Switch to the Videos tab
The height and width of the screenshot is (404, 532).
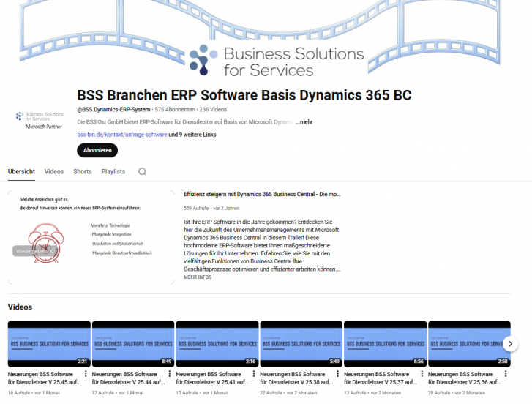point(54,172)
